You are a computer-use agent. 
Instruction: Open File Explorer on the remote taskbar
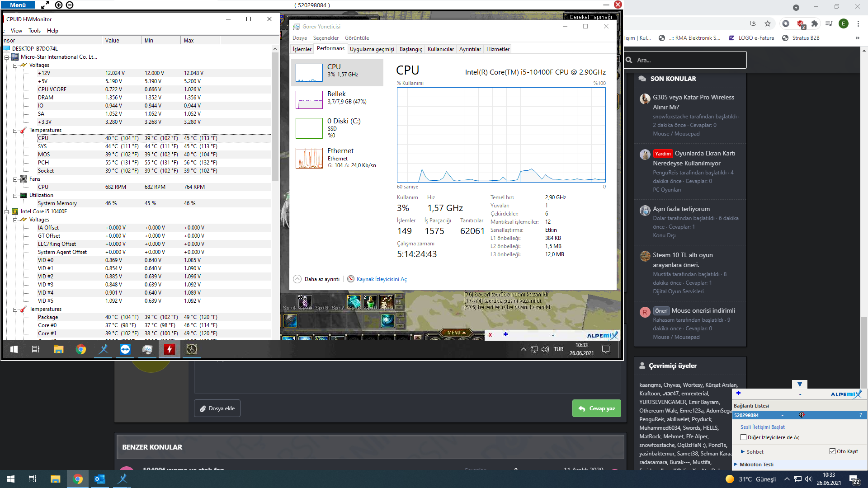[59, 349]
